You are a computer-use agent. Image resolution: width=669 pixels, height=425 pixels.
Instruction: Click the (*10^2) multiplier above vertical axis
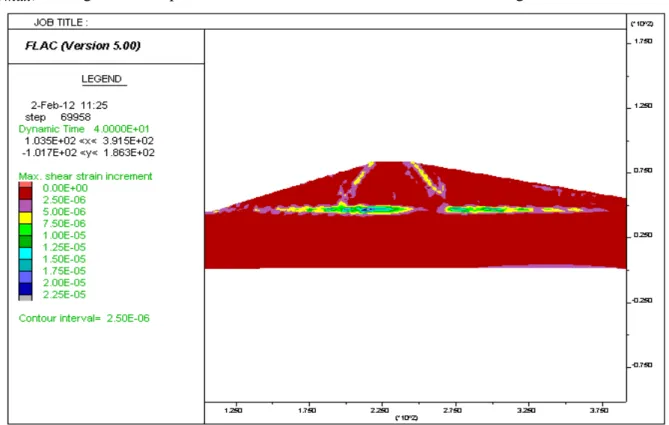[x=642, y=23]
